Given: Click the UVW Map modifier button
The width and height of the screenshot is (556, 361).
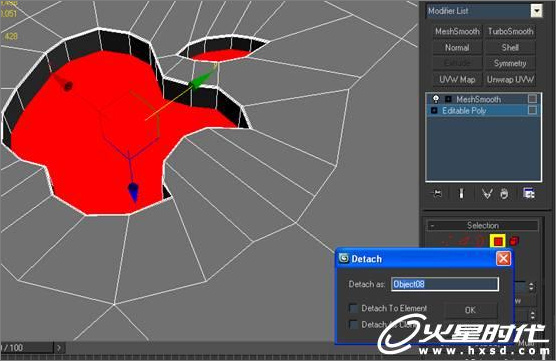Looking at the screenshot, I should point(457,80).
